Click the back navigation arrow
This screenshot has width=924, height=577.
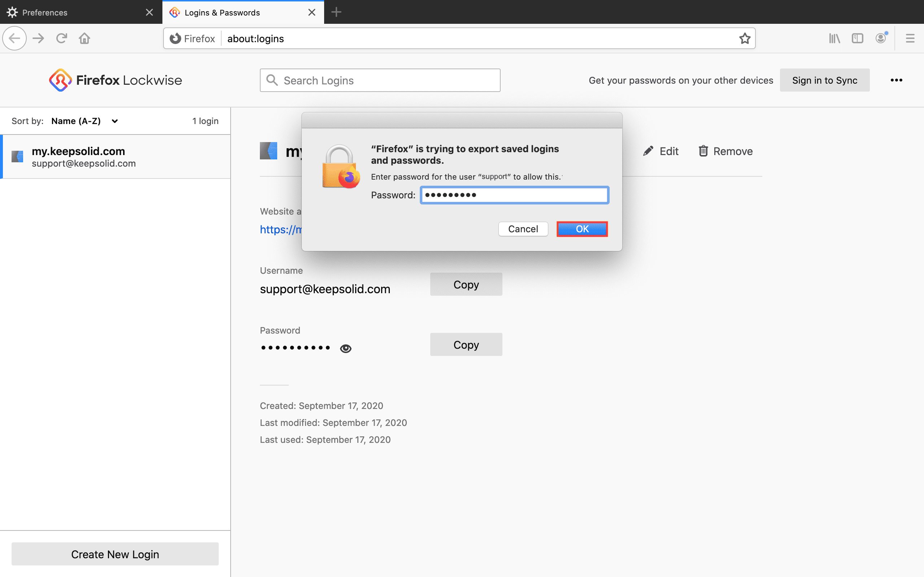(x=14, y=38)
